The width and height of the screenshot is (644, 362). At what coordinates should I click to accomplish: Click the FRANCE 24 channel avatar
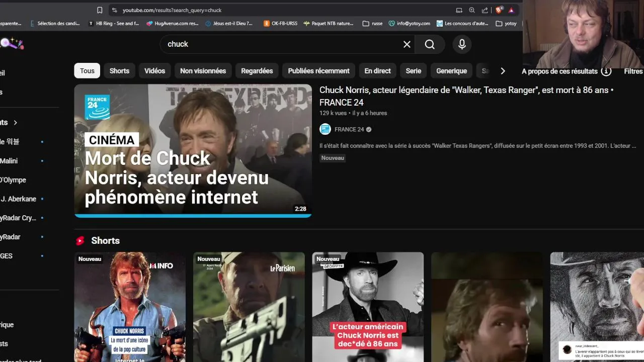tap(326, 129)
